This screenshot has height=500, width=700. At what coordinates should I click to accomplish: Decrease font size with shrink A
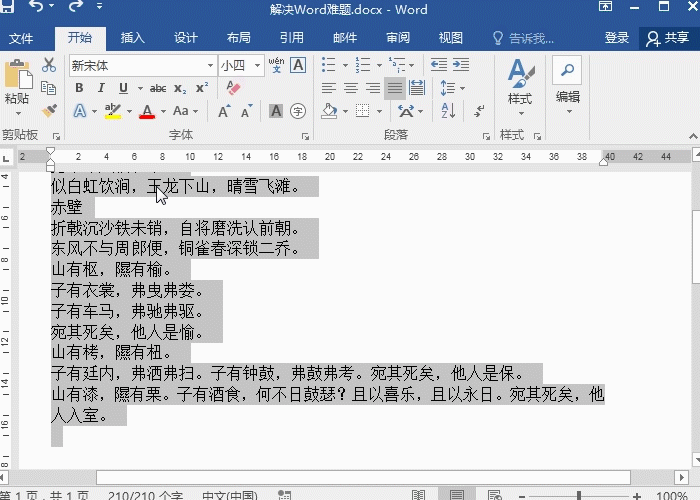(x=246, y=111)
